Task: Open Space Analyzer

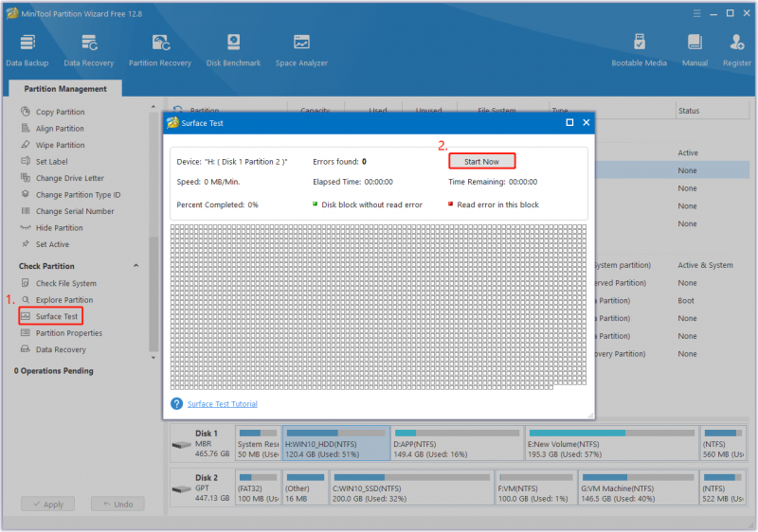Action: tap(301, 50)
